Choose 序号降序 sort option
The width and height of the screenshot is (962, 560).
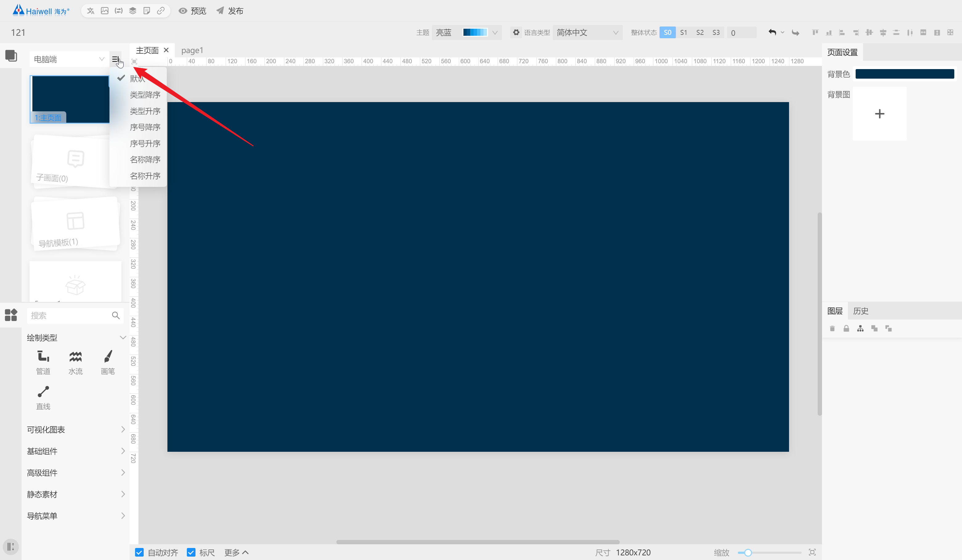click(x=145, y=127)
